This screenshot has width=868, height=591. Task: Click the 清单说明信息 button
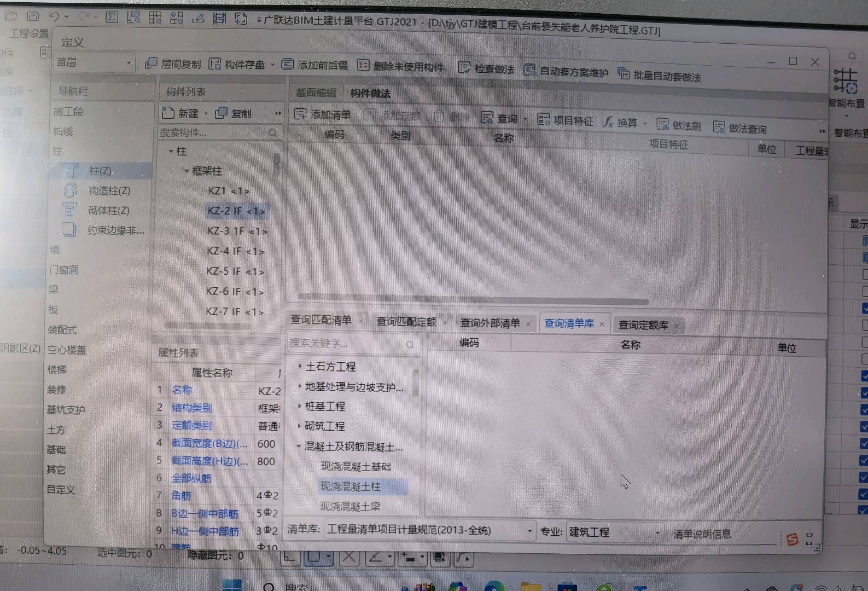point(702,534)
